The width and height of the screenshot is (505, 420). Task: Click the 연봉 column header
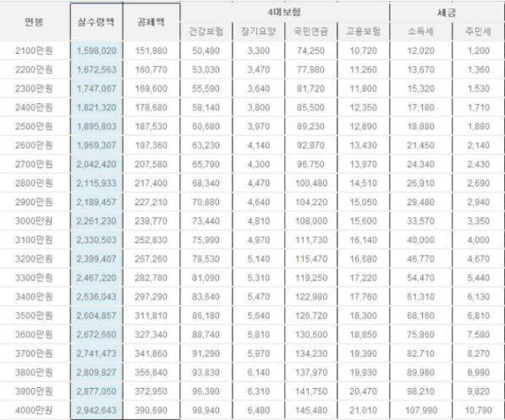pyautogui.click(x=34, y=22)
